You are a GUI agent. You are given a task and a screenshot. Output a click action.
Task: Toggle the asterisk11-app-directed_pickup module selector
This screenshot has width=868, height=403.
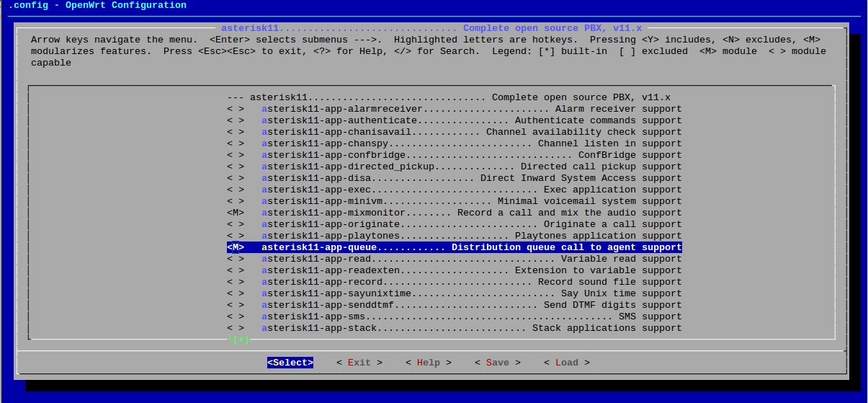[236, 167]
